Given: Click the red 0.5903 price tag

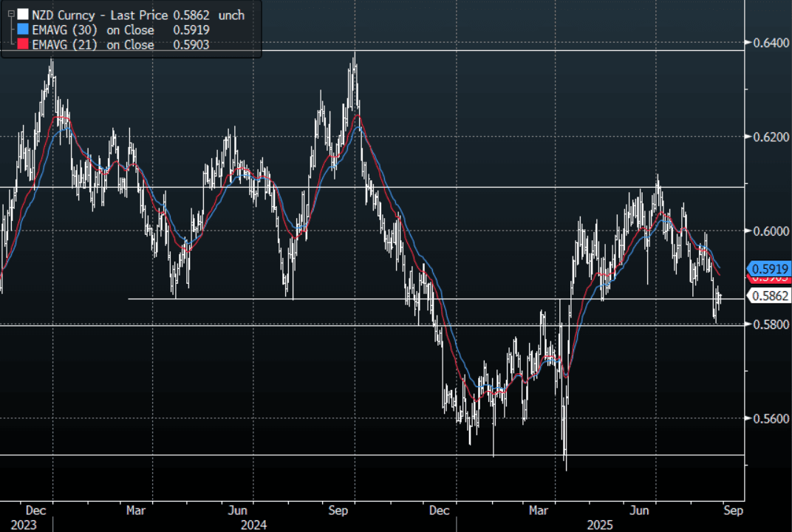Looking at the screenshot, I should [771, 279].
